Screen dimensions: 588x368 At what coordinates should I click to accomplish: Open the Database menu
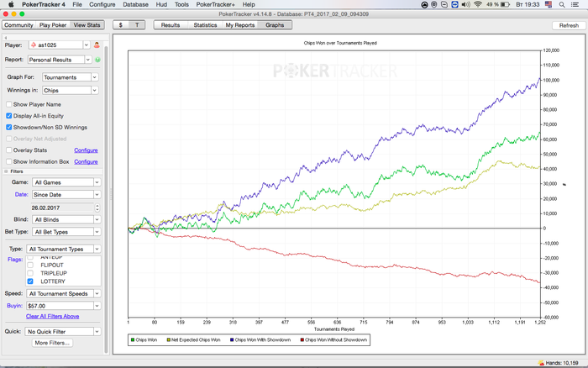coord(135,4)
